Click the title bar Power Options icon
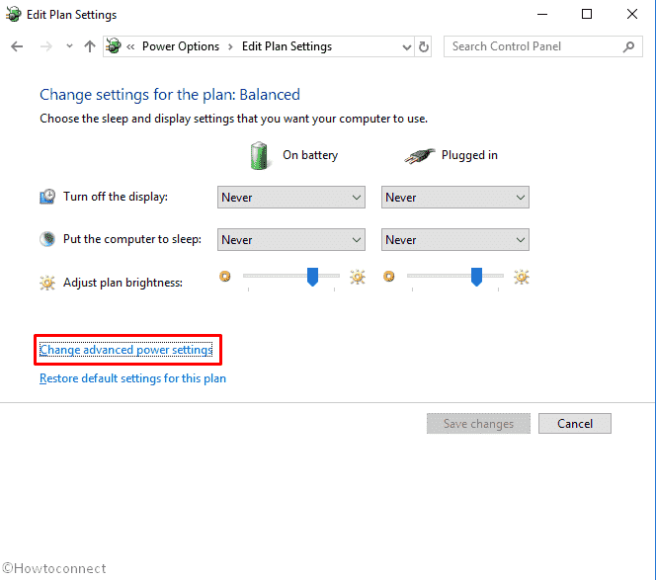The width and height of the screenshot is (656, 580). (x=13, y=15)
